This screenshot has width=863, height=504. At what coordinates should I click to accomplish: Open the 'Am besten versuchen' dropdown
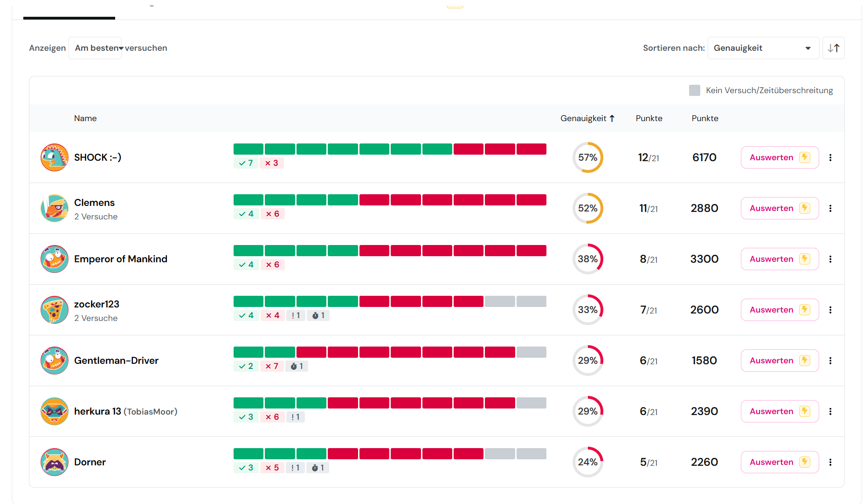point(96,48)
